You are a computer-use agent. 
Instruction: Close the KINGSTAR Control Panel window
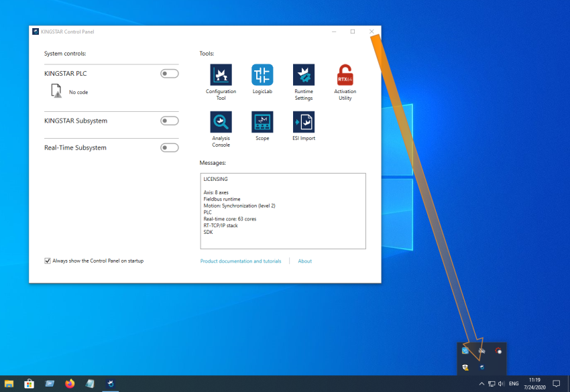[x=372, y=31]
